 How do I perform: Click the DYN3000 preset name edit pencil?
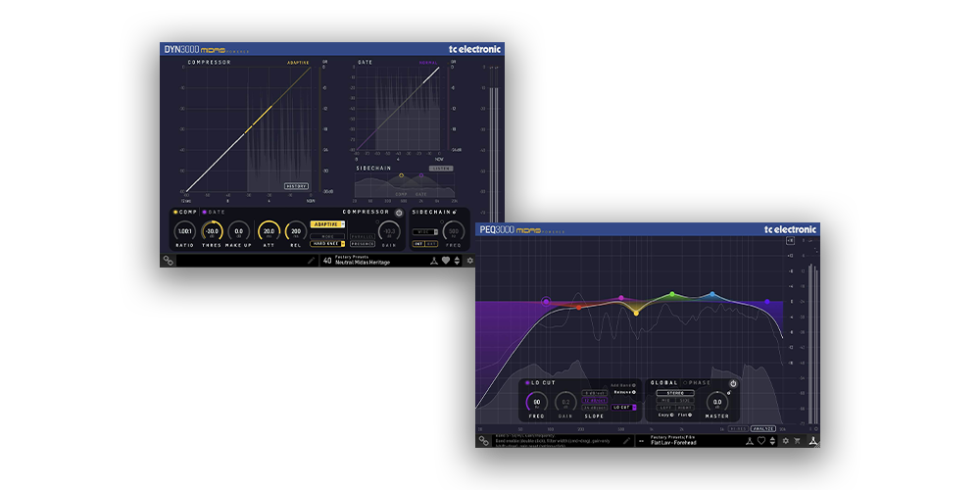tap(311, 261)
